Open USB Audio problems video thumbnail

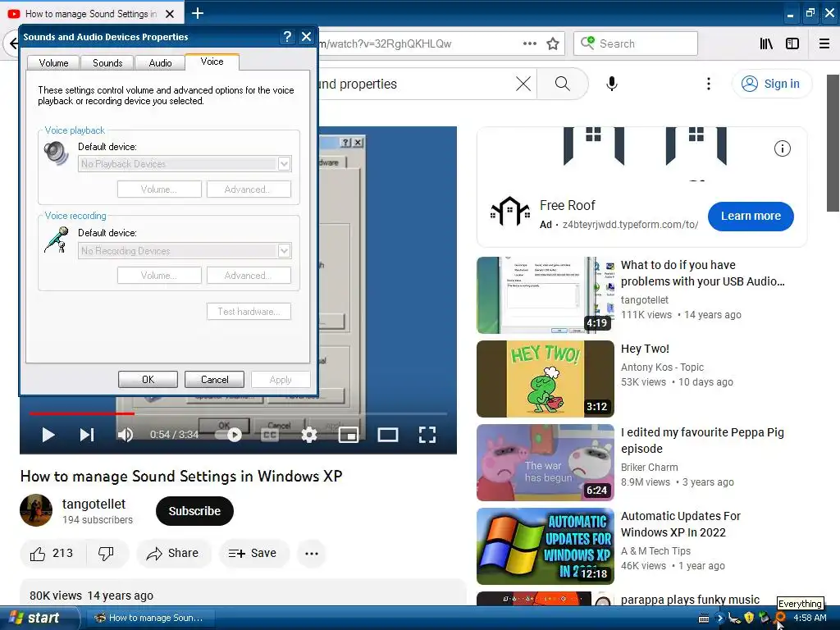pyautogui.click(x=546, y=294)
